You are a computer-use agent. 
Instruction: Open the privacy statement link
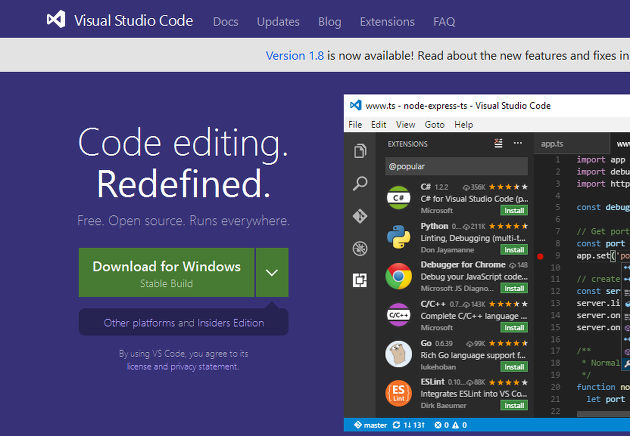point(204,366)
